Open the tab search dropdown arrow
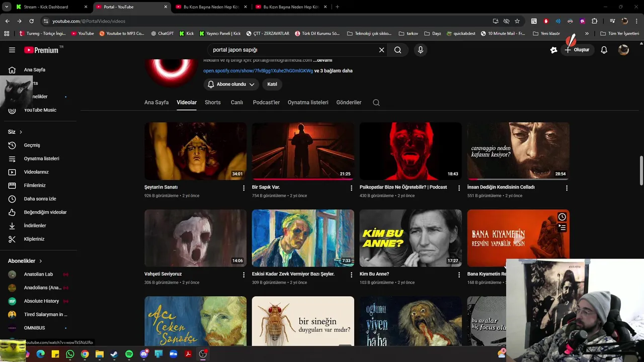This screenshot has height=362, width=644. pos(7,7)
